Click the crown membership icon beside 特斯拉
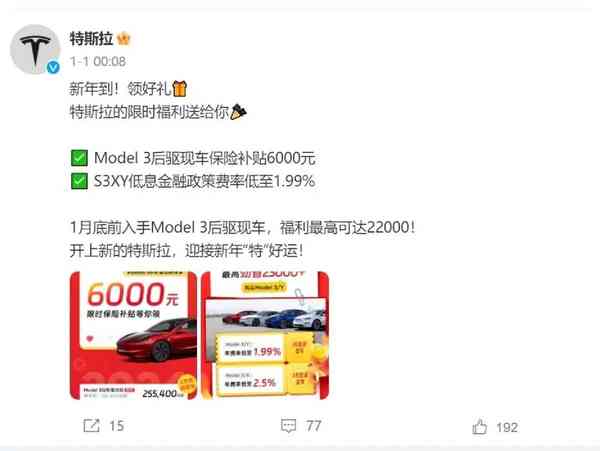 pos(123,39)
